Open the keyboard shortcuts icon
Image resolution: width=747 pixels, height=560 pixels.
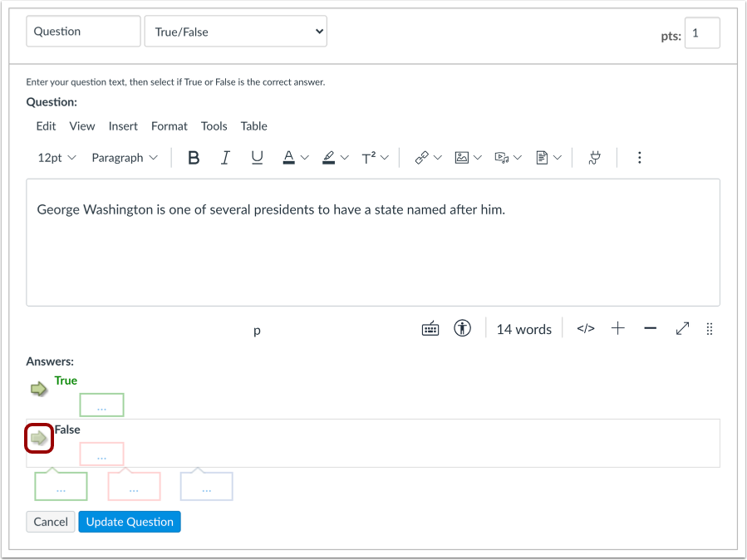tap(430, 328)
